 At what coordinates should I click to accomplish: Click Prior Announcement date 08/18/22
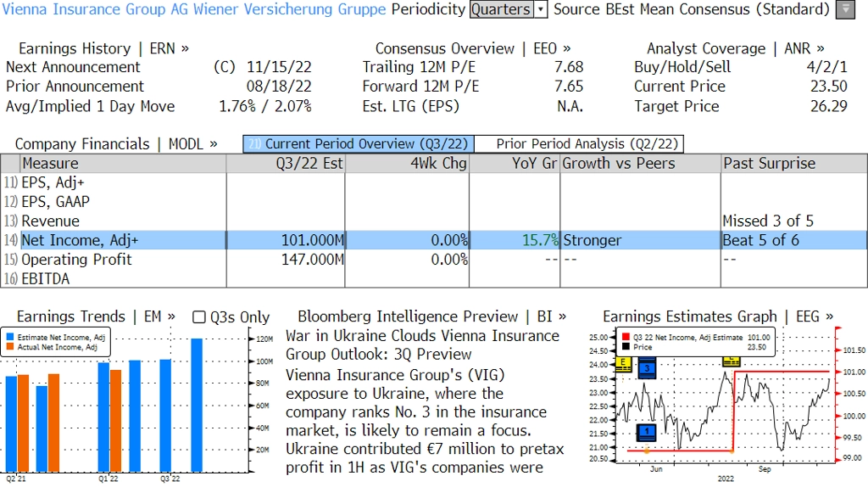(279, 87)
